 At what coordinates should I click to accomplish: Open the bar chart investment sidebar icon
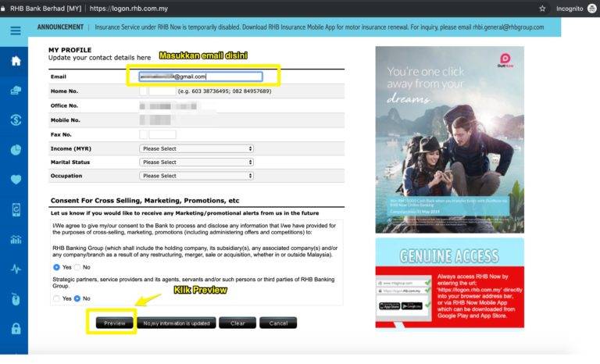tap(16, 240)
